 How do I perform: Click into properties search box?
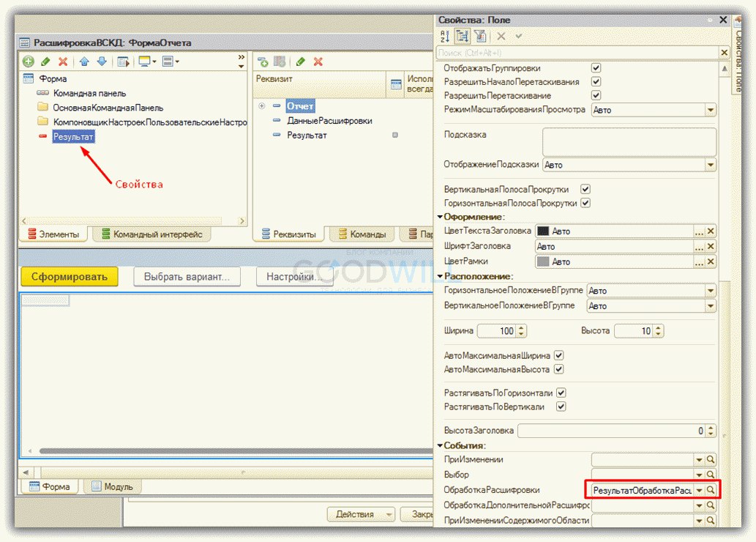pos(577,52)
